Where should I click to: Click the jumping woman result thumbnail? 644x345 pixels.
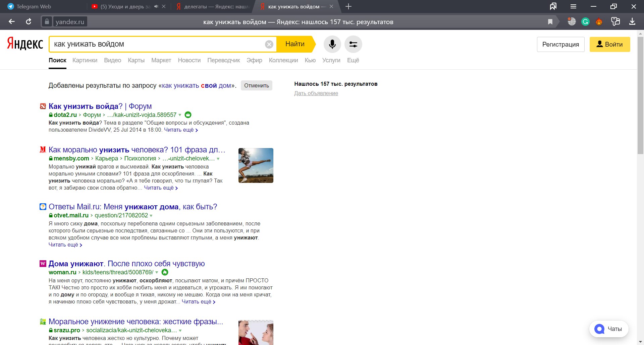[256, 165]
